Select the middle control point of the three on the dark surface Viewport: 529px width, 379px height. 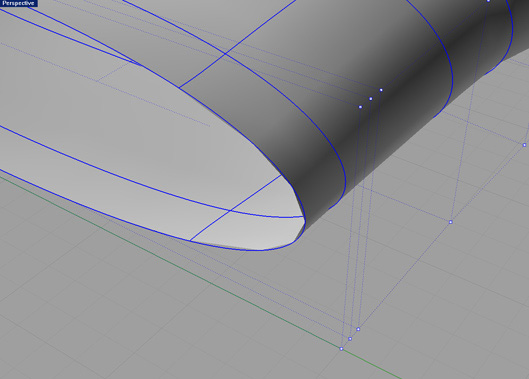coord(371,99)
